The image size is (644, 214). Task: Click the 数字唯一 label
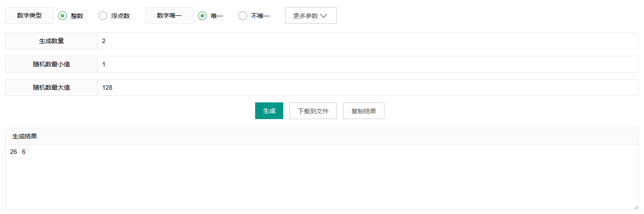point(169,15)
